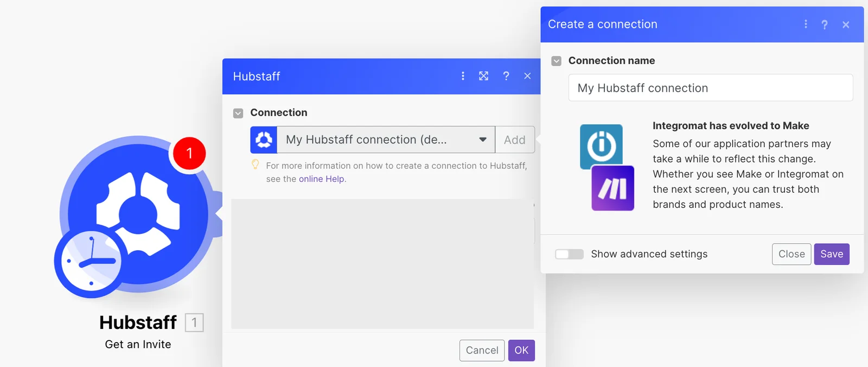The height and width of the screenshot is (367, 868).
Task: Click Cancel in the Hubstaff dialog
Action: point(482,350)
